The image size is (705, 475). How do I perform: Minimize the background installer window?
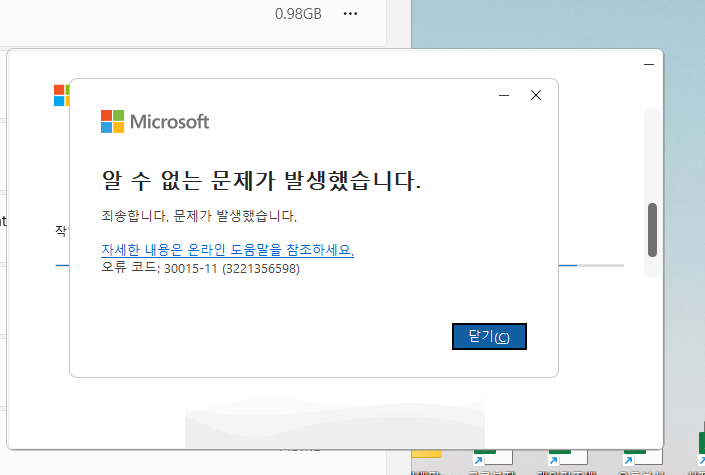(x=648, y=65)
